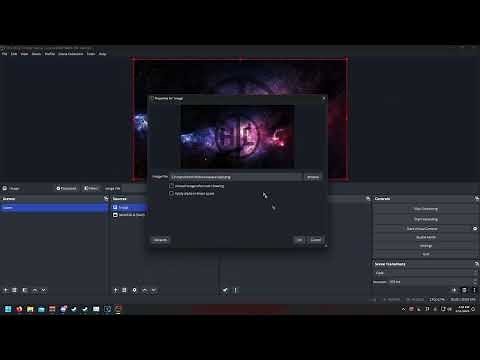This screenshot has width=480, height=360.
Task: Pop out the Scenes dock
Action: pos(106,199)
